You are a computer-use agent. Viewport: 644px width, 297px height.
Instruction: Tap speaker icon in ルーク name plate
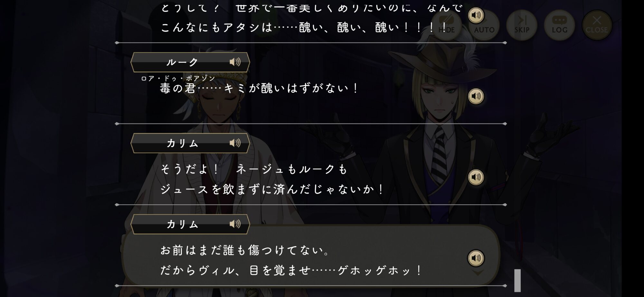(235, 62)
